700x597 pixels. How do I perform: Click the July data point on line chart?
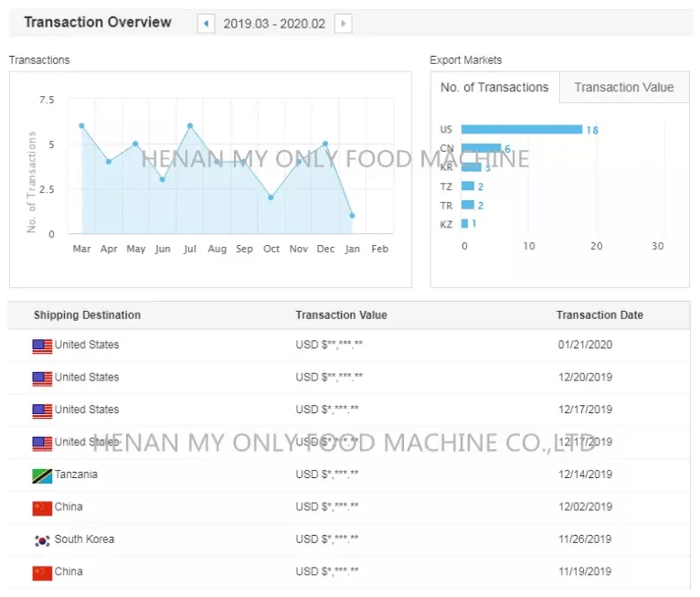point(190,126)
